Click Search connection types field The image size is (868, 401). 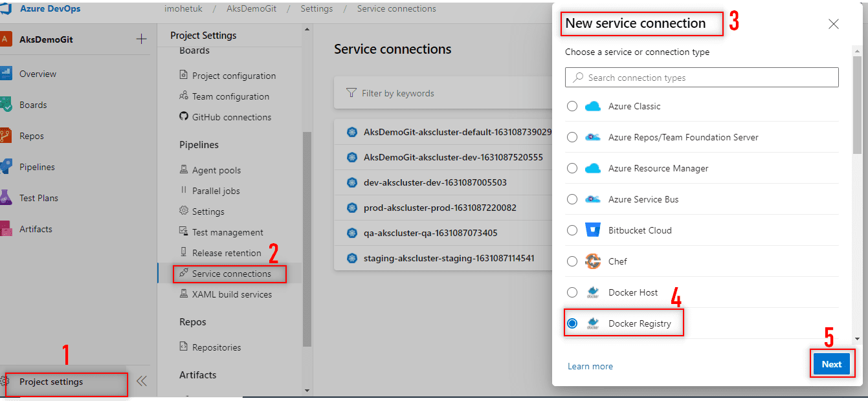pos(702,78)
